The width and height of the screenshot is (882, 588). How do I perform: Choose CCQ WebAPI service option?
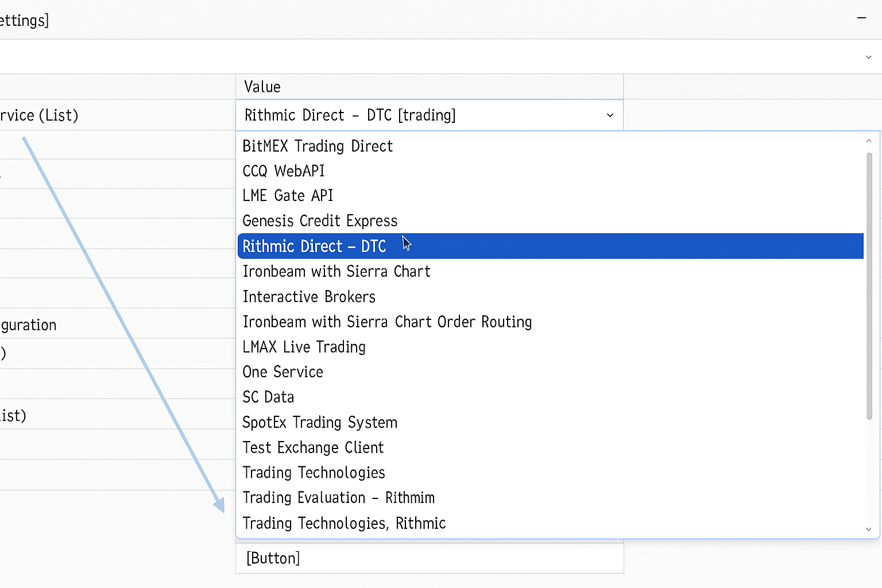point(550,171)
